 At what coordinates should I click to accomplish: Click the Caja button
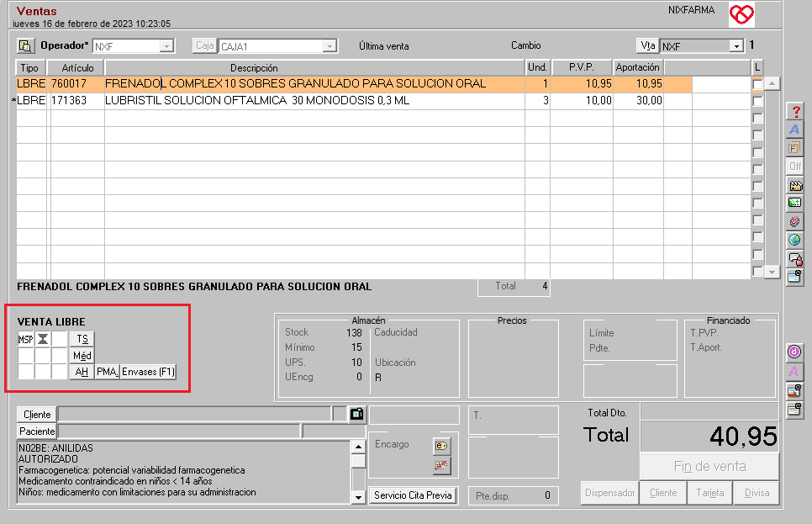point(204,45)
